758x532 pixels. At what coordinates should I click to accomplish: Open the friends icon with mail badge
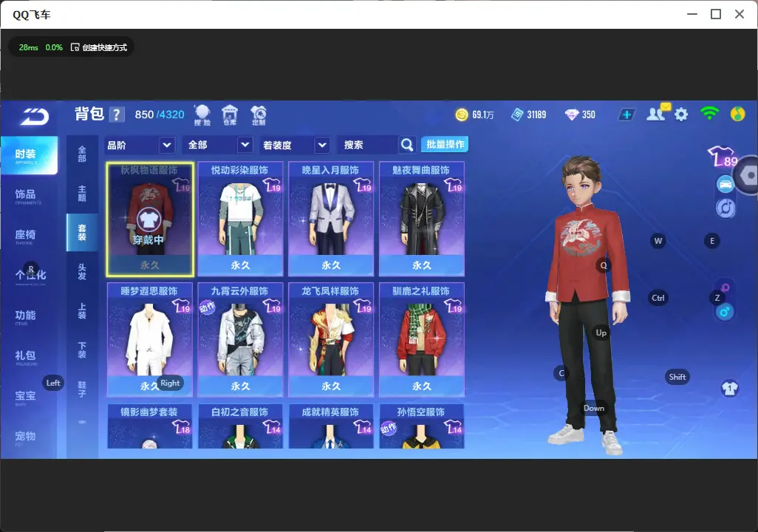click(658, 113)
